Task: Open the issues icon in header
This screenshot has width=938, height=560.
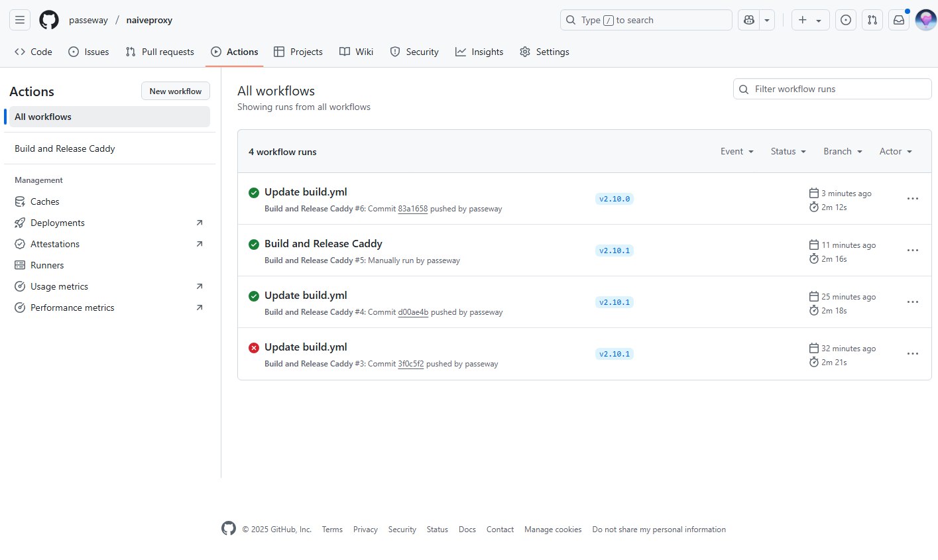Action: click(x=846, y=20)
